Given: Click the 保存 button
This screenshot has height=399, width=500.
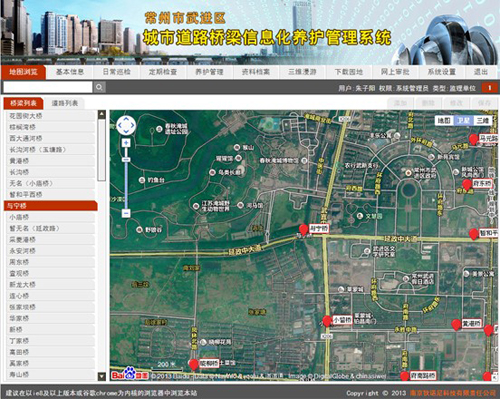Looking at the screenshot, I should [484, 103].
